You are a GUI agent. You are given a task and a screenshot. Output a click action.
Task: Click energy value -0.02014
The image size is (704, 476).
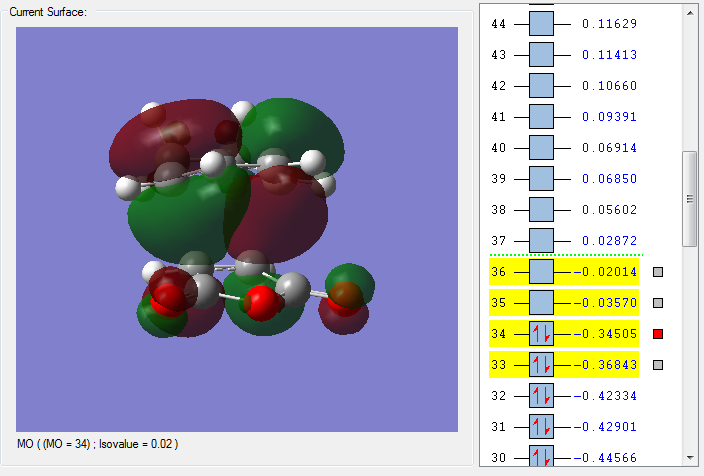pyautogui.click(x=605, y=272)
